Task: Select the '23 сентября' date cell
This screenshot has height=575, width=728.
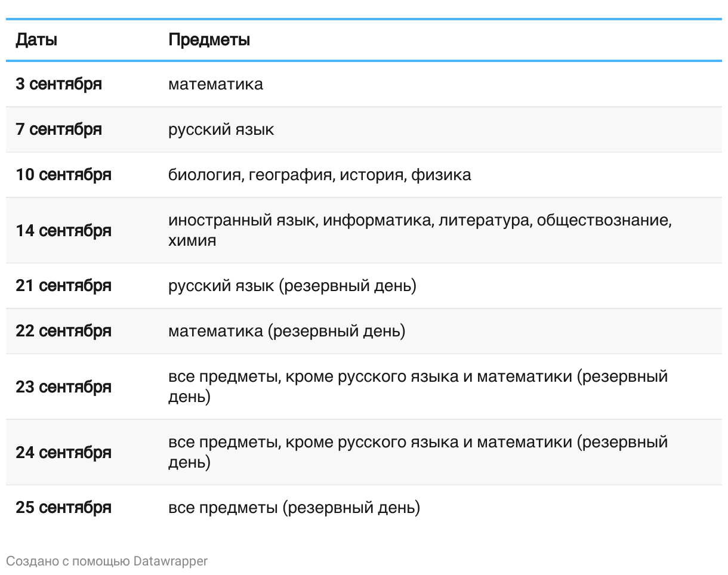Action: pos(63,387)
